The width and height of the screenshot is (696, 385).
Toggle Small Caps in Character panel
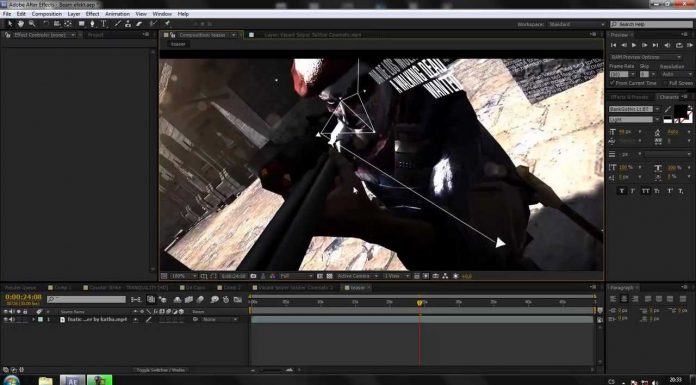(657, 191)
